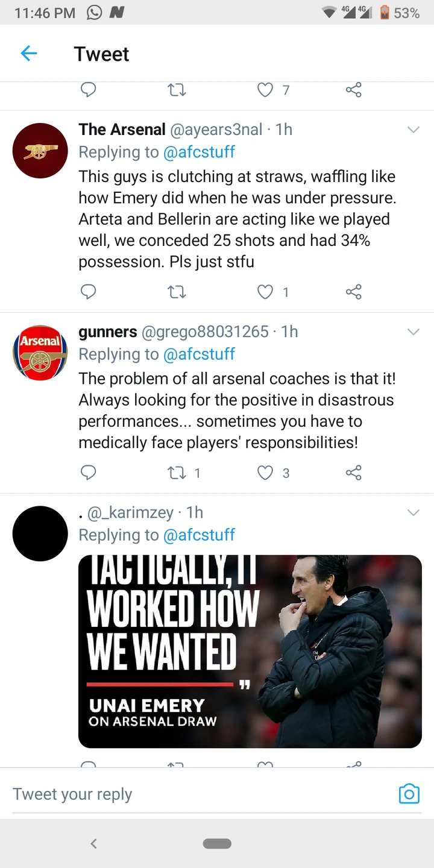View the Unai Emery quote image

pyautogui.click(x=250, y=651)
